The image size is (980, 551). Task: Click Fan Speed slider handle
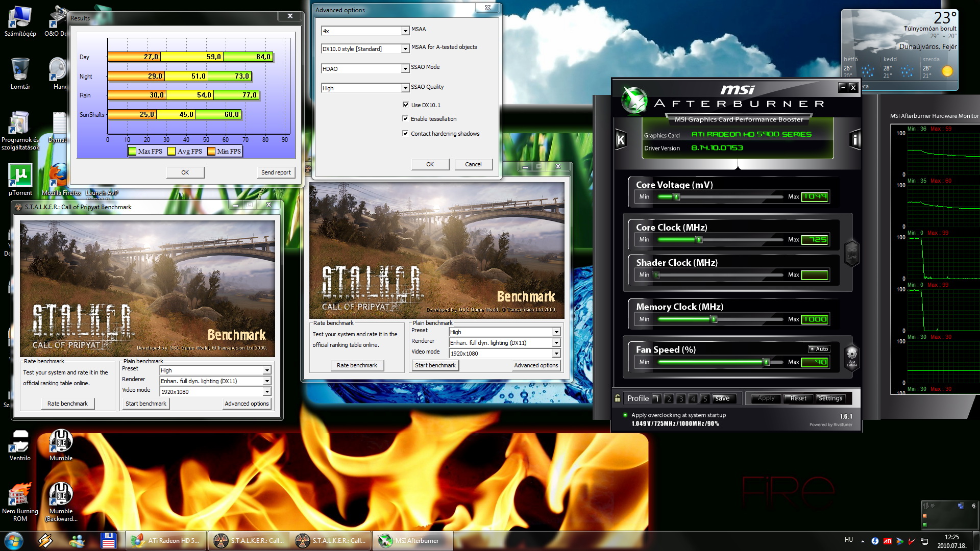[x=766, y=362]
